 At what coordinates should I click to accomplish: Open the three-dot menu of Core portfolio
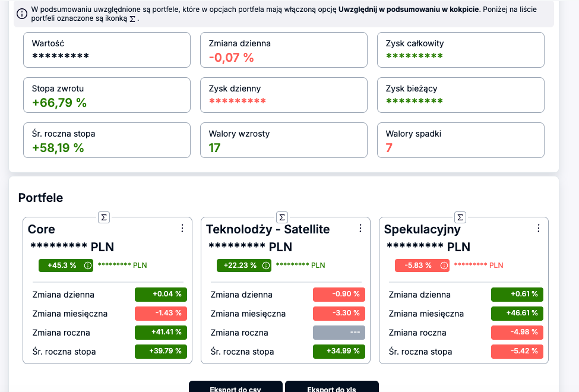(x=182, y=228)
